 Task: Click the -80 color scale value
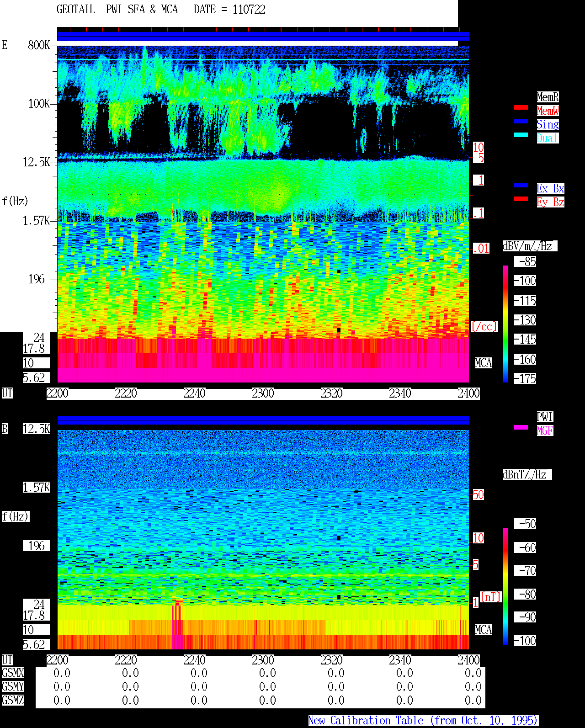pos(526,594)
